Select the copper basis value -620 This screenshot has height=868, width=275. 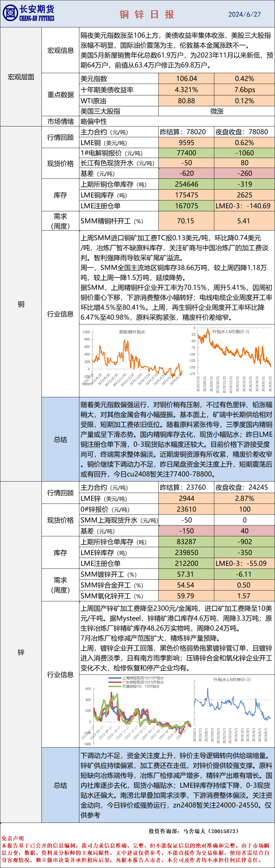[x=186, y=174]
